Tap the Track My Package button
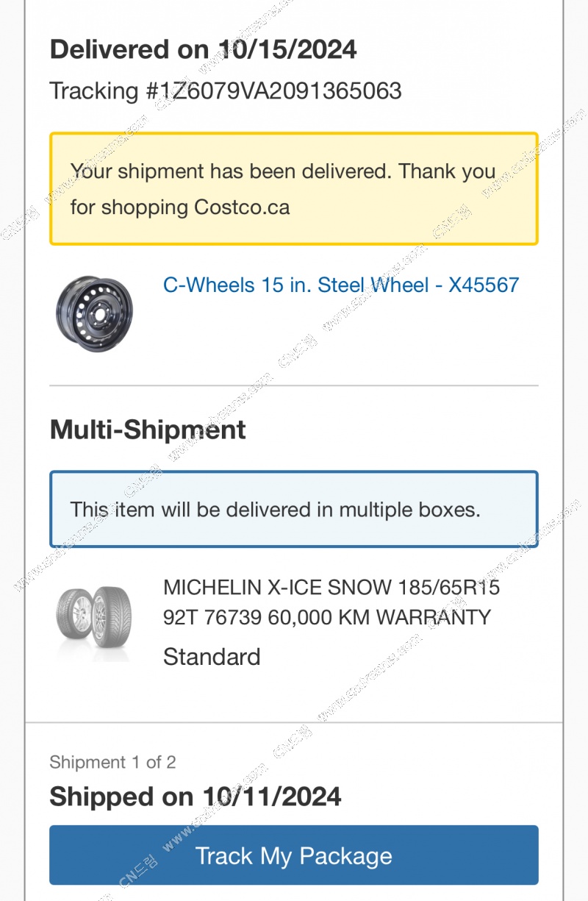The image size is (588, 901). (x=294, y=855)
